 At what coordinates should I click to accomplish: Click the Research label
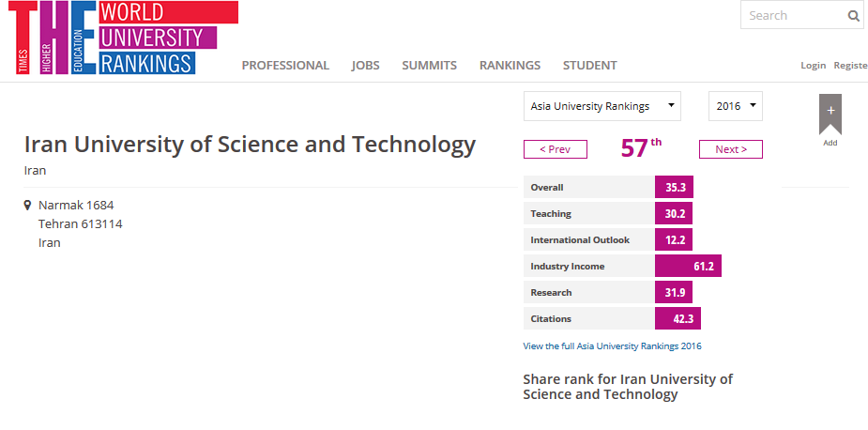tap(552, 293)
